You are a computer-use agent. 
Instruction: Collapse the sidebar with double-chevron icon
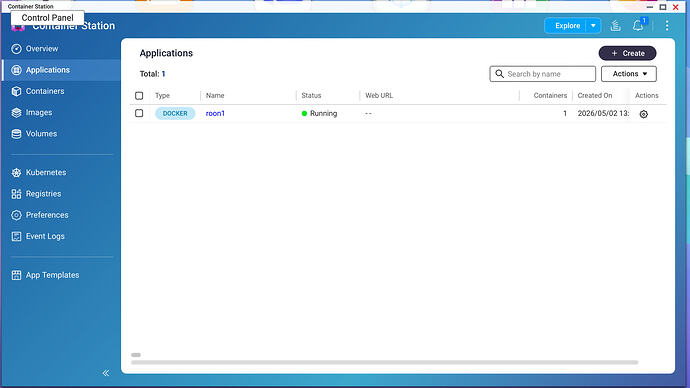tap(106, 373)
